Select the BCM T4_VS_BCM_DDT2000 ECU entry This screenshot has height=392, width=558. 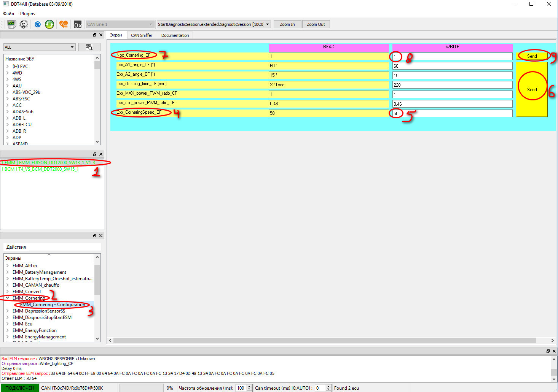[40, 169]
